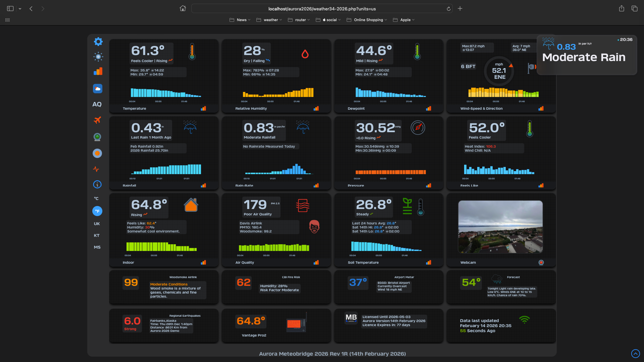644x362 pixels.
Task: Open the settings gear in the sidebar
Action: [x=98, y=42]
